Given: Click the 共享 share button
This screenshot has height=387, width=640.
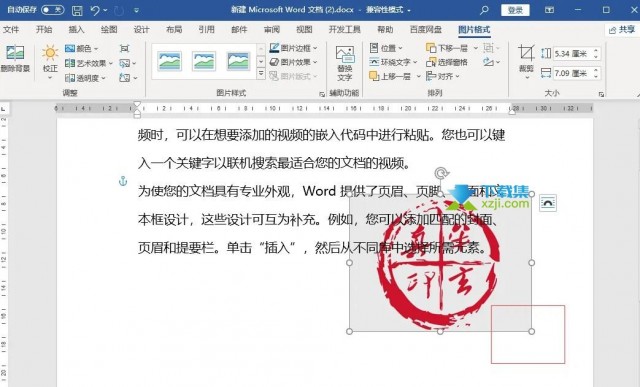Looking at the screenshot, I should [x=622, y=30].
